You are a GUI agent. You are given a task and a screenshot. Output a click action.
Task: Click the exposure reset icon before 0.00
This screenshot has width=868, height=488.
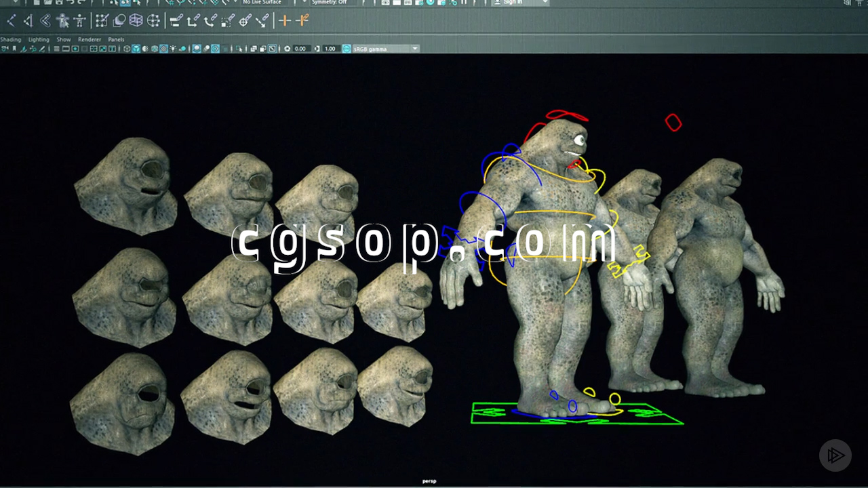(288, 49)
